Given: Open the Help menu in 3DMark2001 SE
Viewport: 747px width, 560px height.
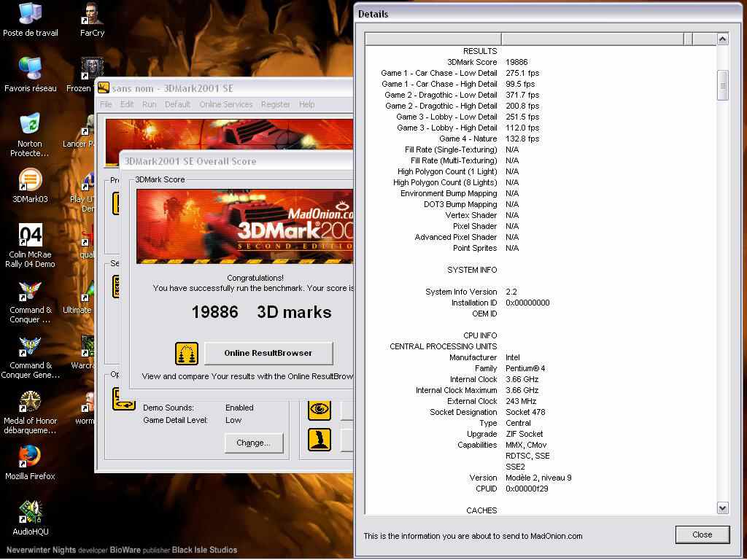Looking at the screenshot, I should tap(307, 104).
